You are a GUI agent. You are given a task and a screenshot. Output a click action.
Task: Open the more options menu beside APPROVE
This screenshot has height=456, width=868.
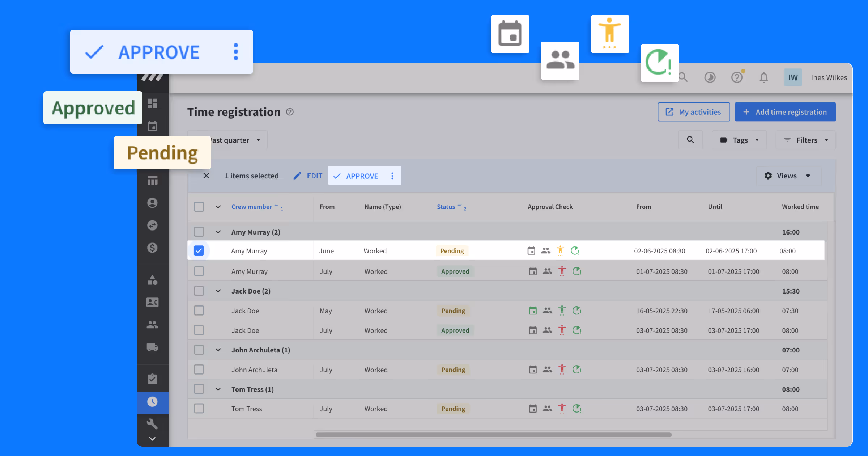point(392,176)
